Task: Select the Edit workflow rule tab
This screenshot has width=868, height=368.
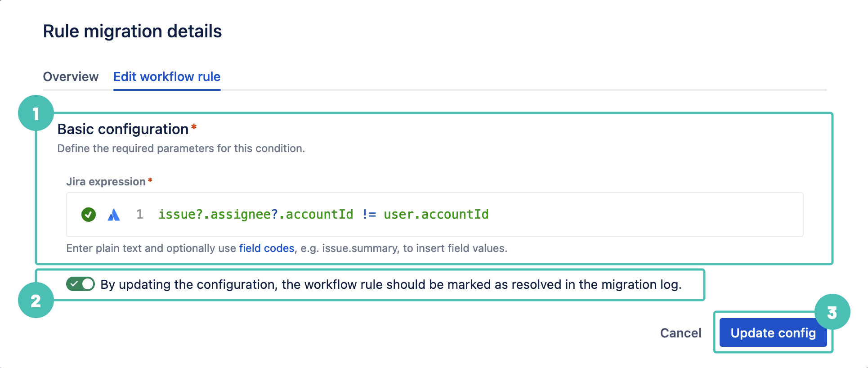Action: pyautogui.click(x=167, y=76)
